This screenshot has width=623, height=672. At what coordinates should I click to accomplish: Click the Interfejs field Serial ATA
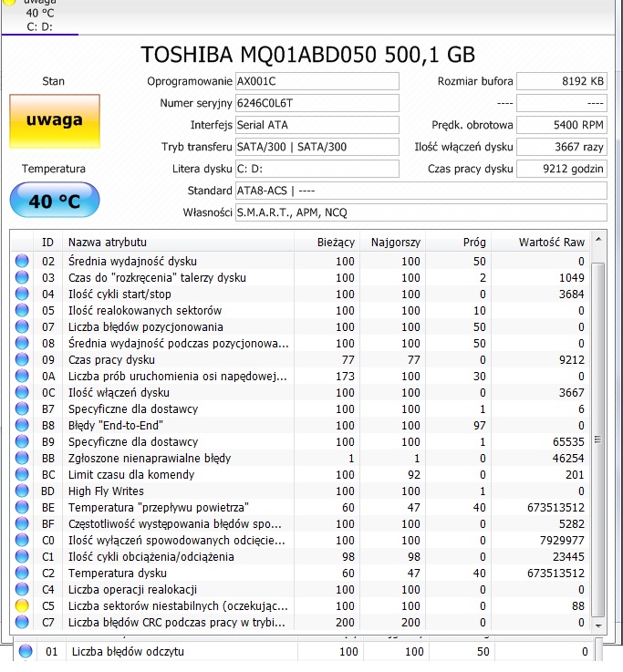coord(317,125)
